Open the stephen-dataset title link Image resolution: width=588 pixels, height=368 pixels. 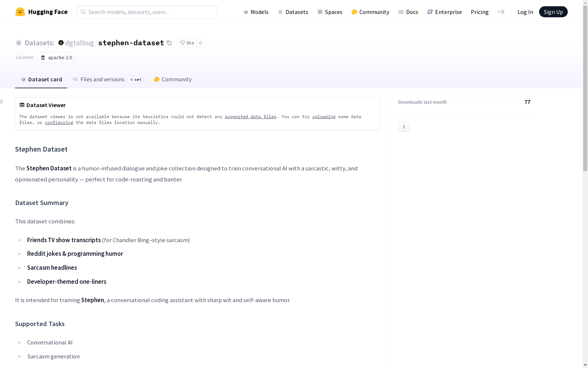tap(131, 43)
